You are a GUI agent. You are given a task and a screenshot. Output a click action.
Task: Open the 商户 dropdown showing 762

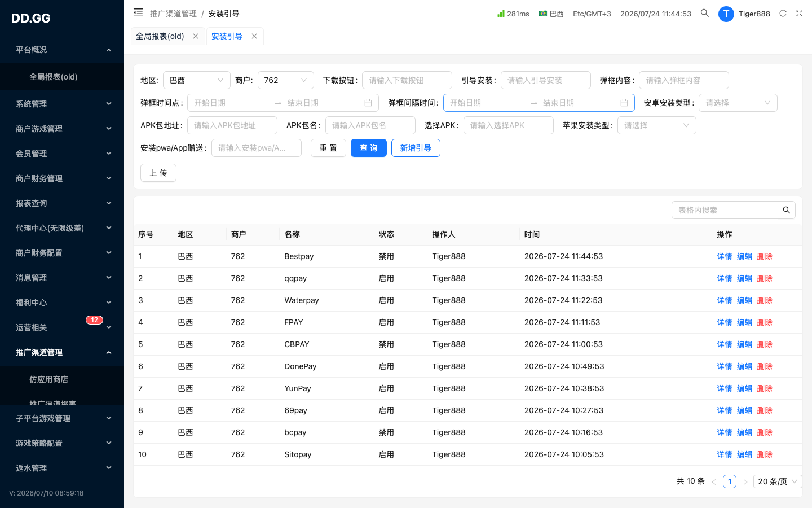coord(286,80)
